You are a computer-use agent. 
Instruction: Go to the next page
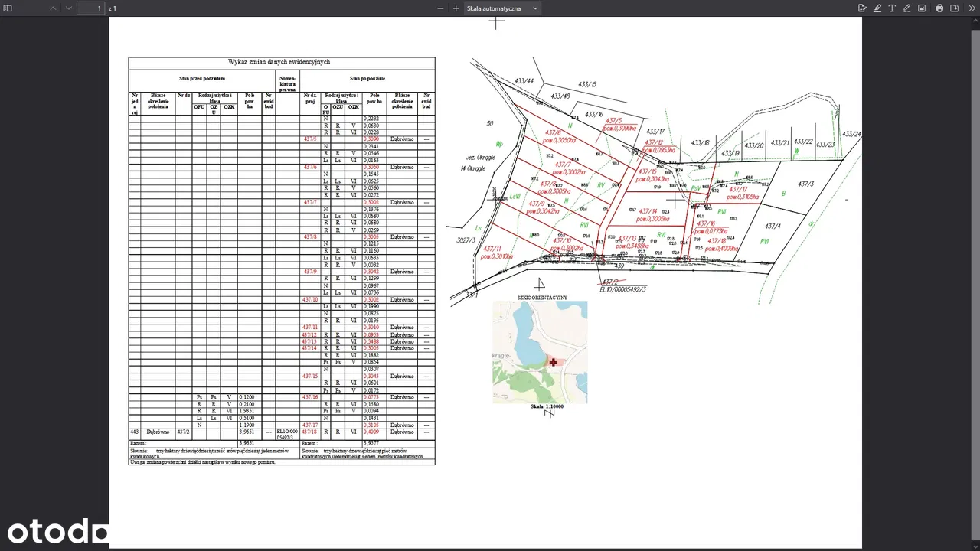(x=69, y=8)
